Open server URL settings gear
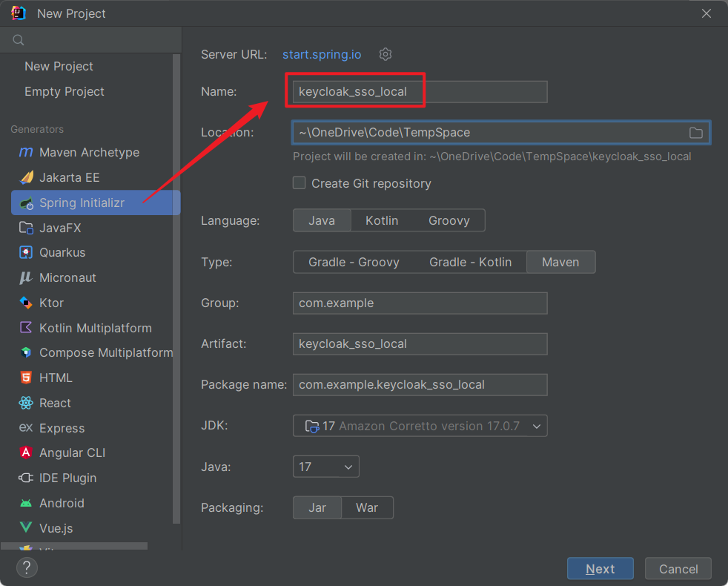728x586 pixels. click(x=385, y=54)
